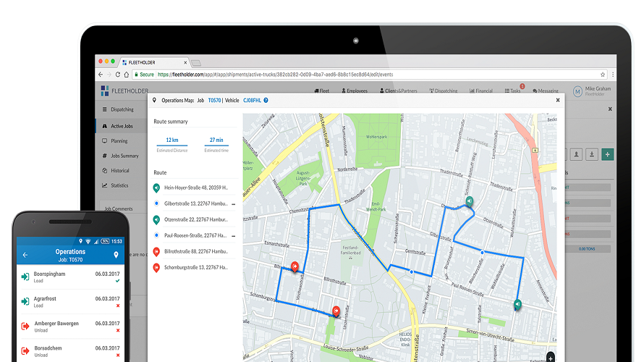Viewport: 644px width, 362px height.
Task: Click the browser home icon
Action: click(x=126, y=75)
